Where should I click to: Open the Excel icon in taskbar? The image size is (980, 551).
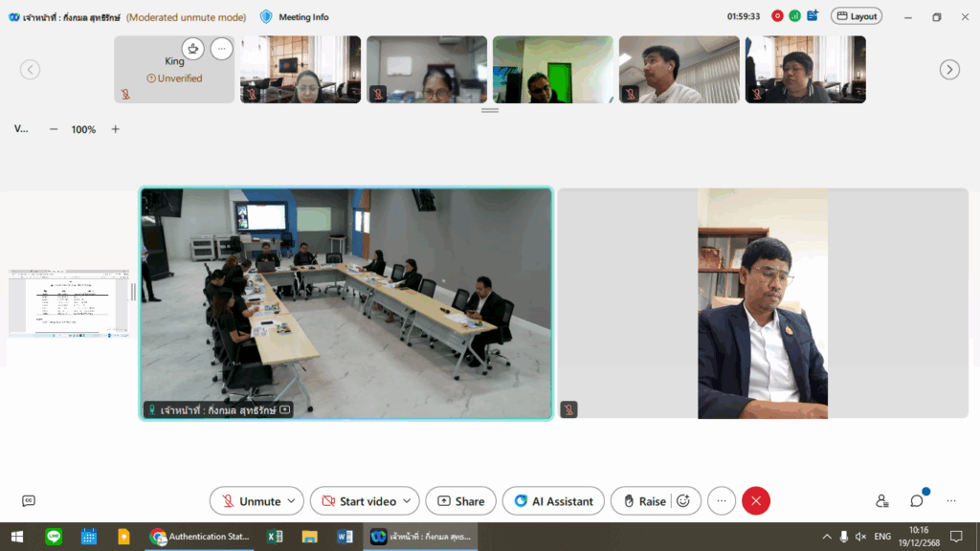[275, 537]
